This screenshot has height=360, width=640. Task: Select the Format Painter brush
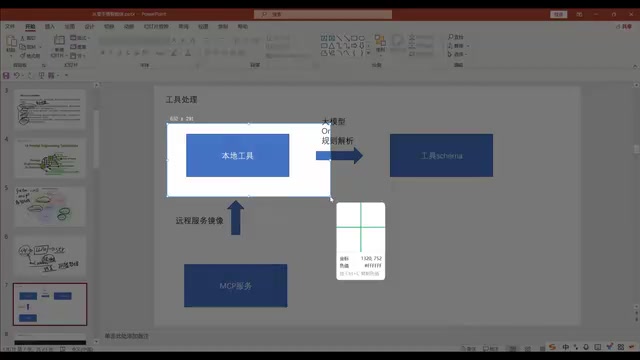coord(23,56)
